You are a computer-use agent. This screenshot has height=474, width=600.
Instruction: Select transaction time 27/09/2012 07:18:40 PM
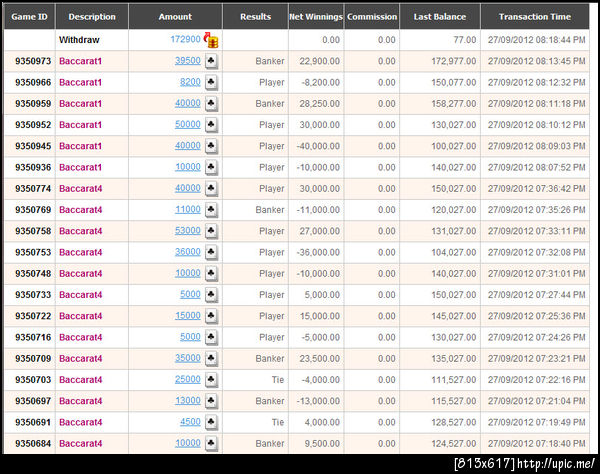tap(536, 443)
